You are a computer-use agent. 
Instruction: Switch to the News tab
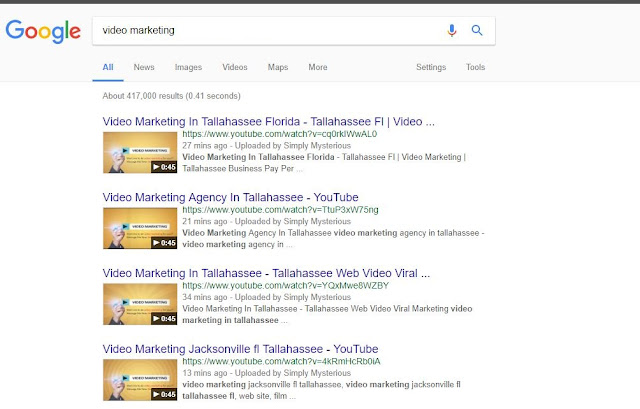144,67
